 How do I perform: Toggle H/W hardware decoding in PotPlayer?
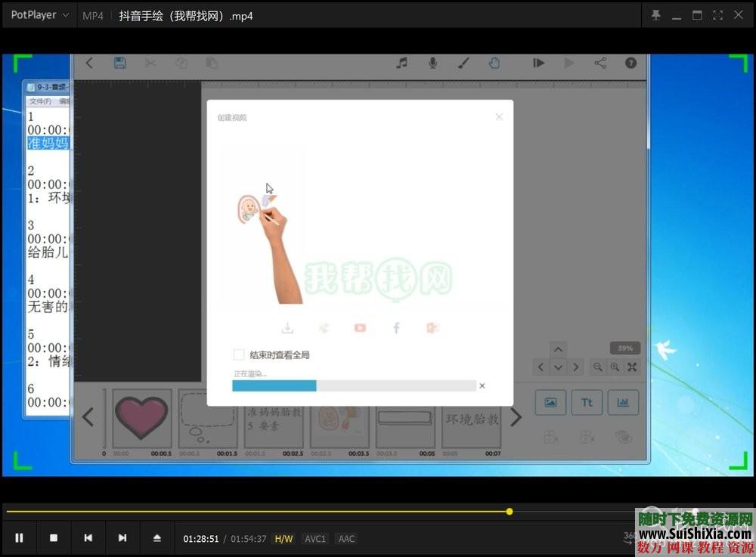pyautogui.click(x=283, y=538)
